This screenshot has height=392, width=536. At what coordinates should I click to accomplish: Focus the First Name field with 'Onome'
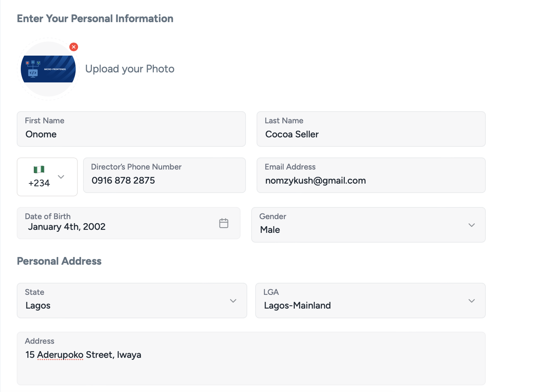point(131,134)
